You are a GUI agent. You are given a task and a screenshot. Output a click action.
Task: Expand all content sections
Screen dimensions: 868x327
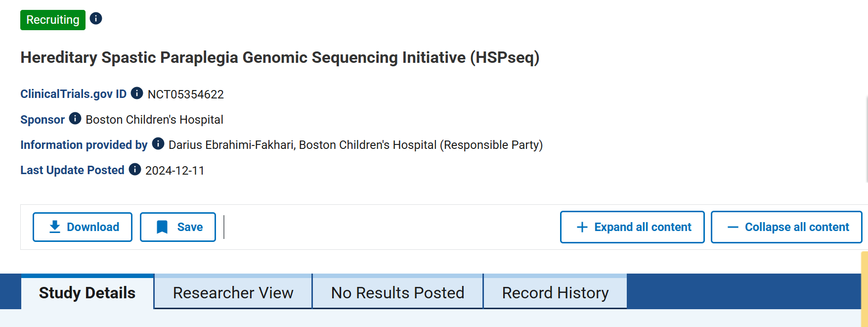coord(632,227)
